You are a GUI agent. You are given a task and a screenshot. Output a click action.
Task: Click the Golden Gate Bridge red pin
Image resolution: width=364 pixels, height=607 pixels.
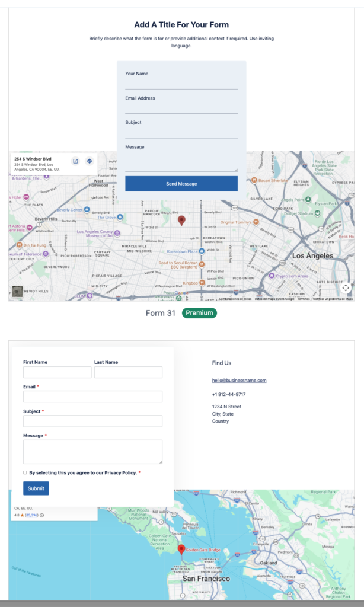tap(181, 550)
